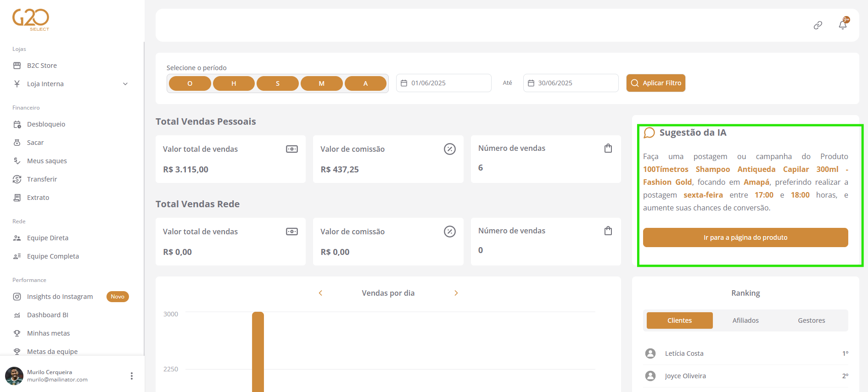Click Ir para a página do produto

click(x=745, y=237)
